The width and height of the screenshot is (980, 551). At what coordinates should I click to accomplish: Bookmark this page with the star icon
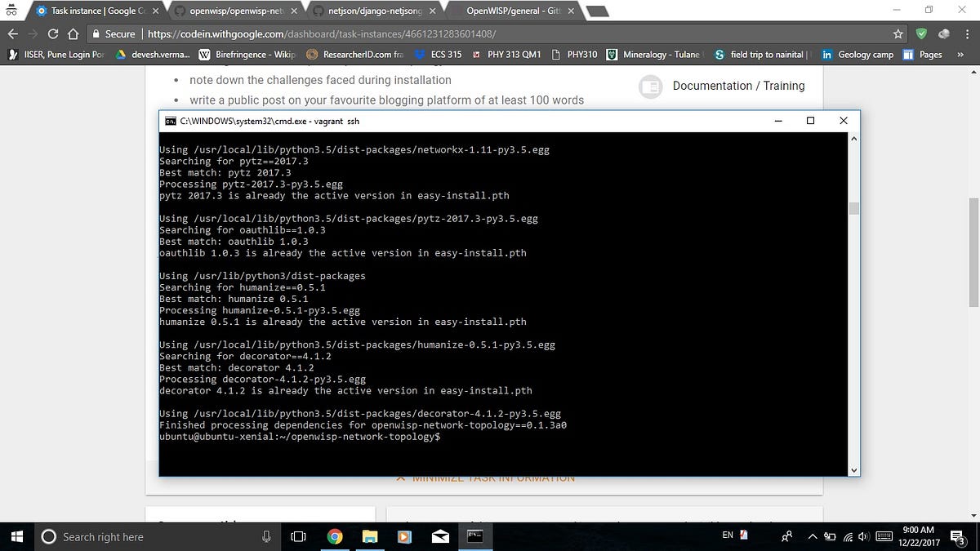[x=898, y=34]
